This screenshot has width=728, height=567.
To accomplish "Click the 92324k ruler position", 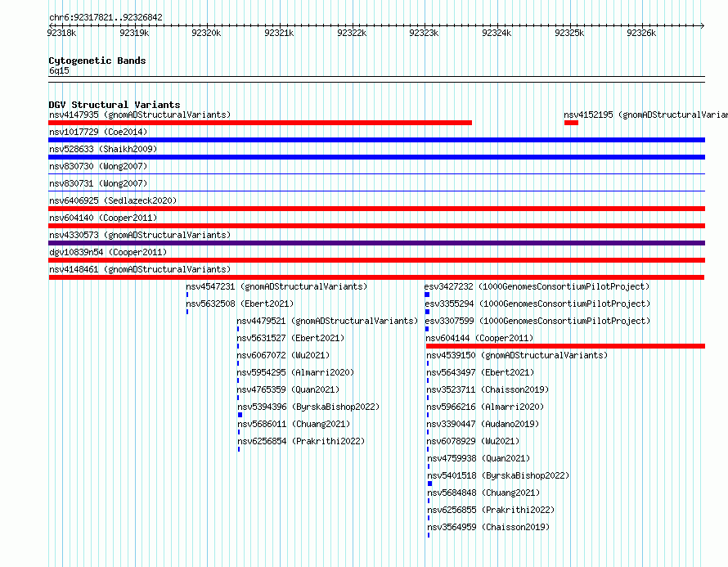I will point(497,33).
